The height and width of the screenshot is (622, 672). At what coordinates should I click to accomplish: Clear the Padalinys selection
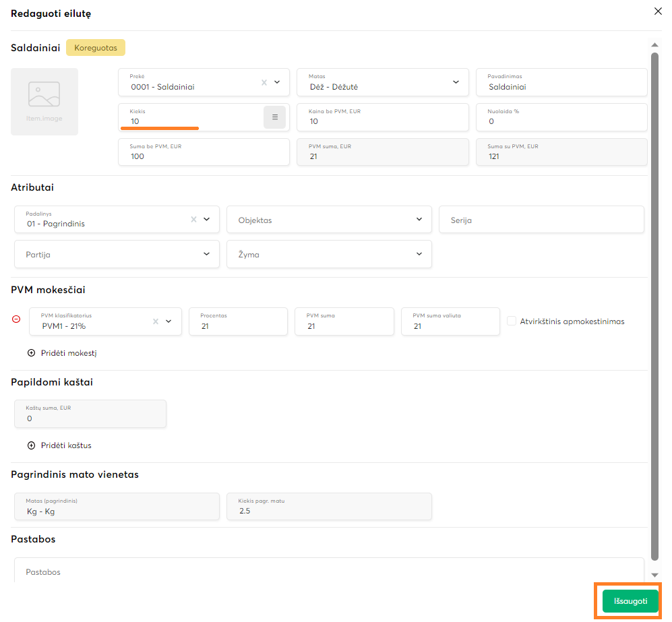[193, 219]
